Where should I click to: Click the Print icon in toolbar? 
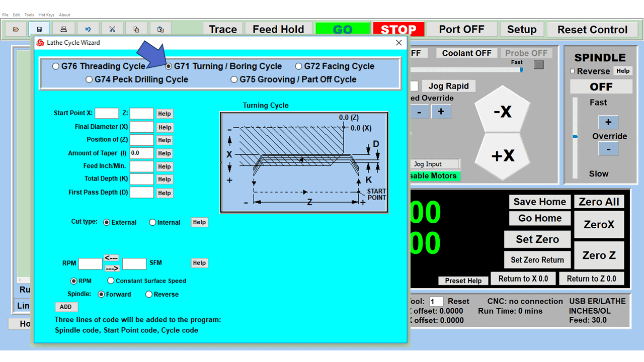click(x=64, y=29)
